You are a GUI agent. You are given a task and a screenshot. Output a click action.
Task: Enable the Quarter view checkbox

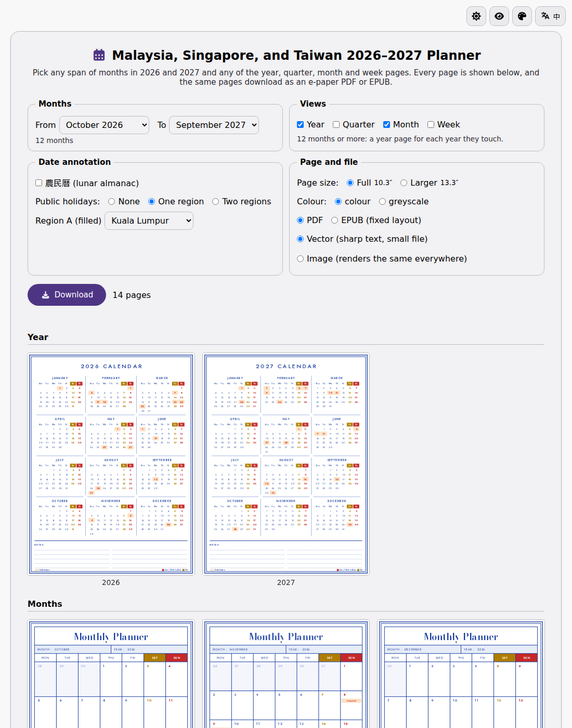(336, 125)
